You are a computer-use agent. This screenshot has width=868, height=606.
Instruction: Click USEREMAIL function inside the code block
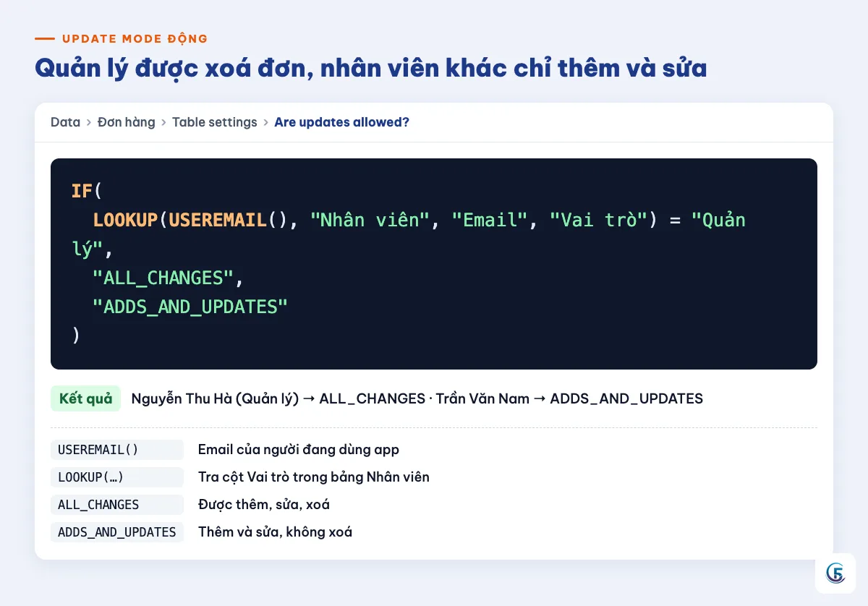tap(218, 220)
